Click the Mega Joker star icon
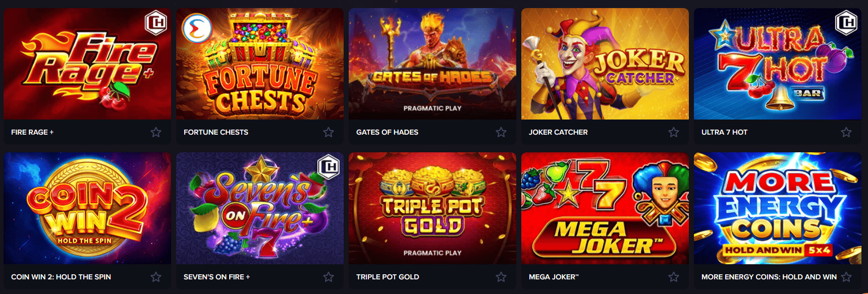The height and width of the screenshot is (294, 868). [674, 277]
